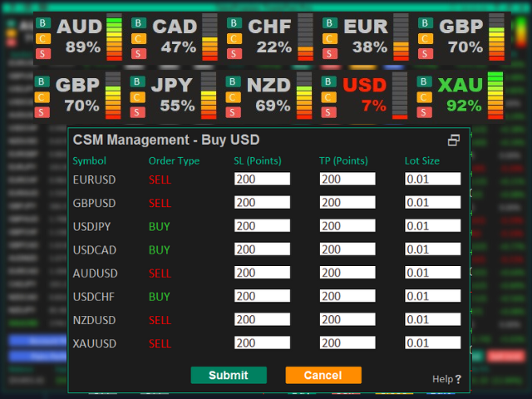Click the GBPUSD Lot Size input box

pos(432,202)
